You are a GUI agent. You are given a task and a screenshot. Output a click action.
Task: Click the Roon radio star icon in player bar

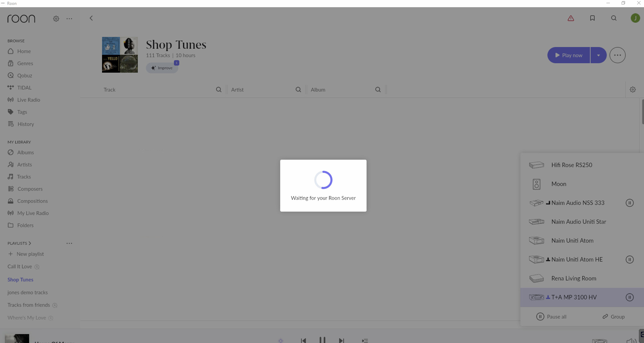(281, 341)
